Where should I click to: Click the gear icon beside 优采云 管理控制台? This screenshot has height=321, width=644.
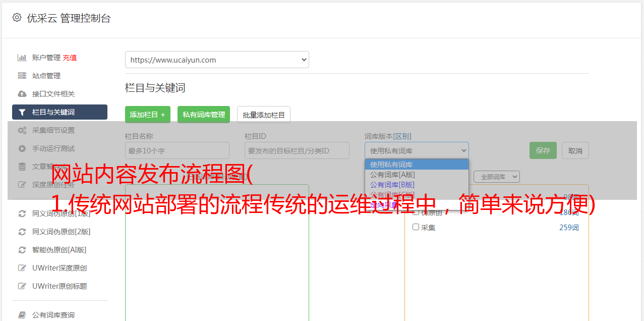click(x=17, y=18)
